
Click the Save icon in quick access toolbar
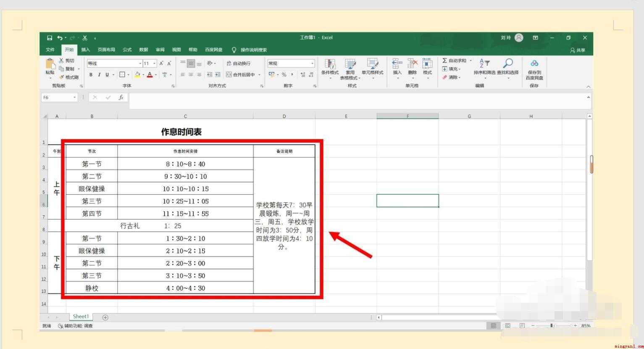50,38
